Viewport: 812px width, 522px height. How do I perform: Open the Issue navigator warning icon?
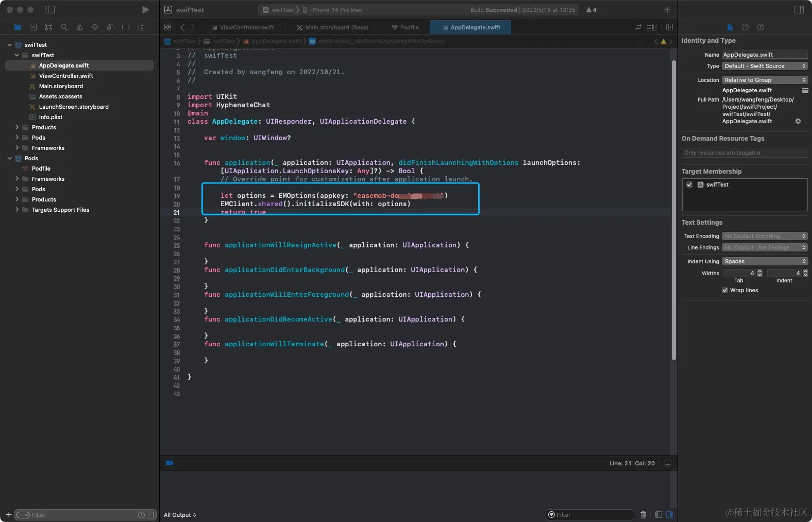tap(79, 27)
